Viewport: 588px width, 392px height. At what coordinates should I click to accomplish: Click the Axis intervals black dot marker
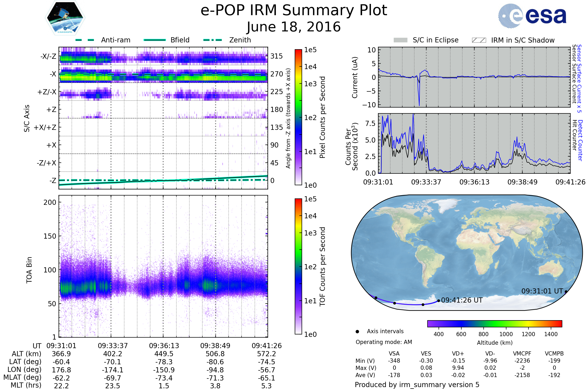(357, 332)
